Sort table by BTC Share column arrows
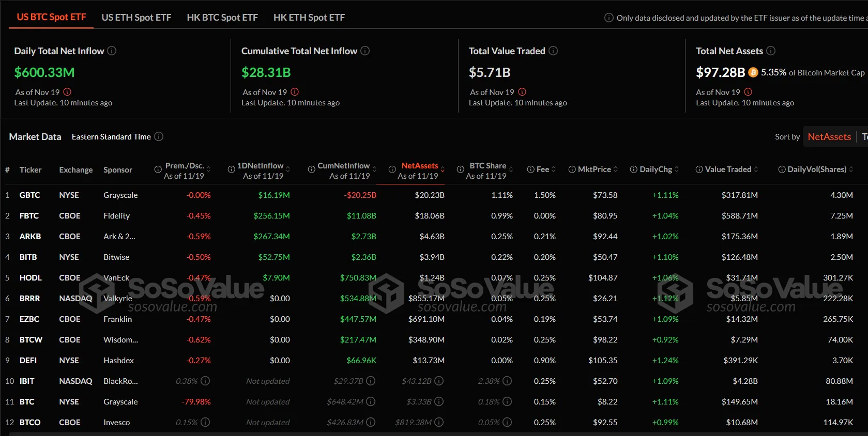 511,169
